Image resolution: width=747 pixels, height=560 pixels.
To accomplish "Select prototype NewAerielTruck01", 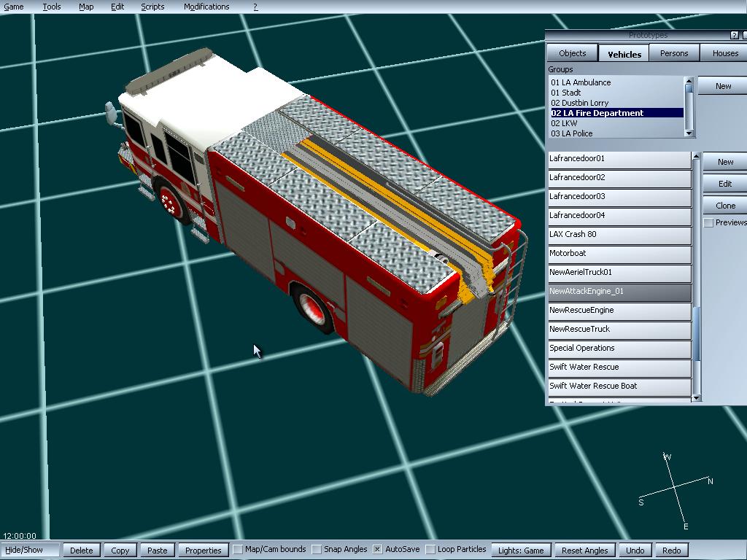I will click(x=619, y=273).
